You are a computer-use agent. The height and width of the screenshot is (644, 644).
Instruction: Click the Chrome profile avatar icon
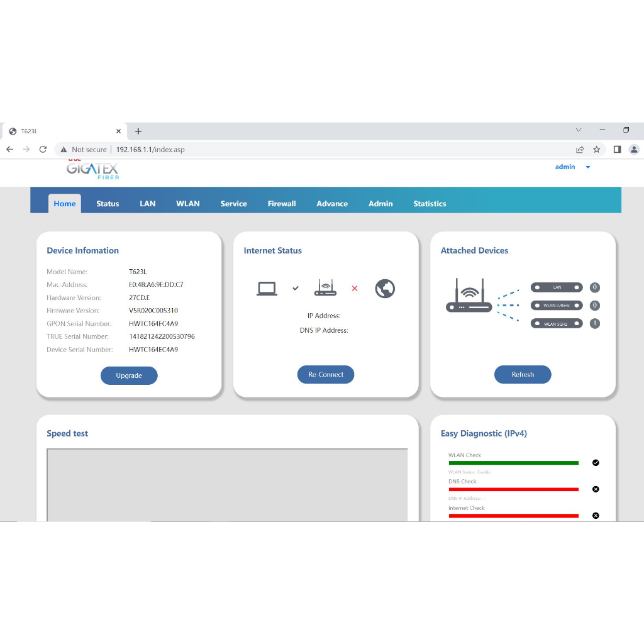coord(634,150)
